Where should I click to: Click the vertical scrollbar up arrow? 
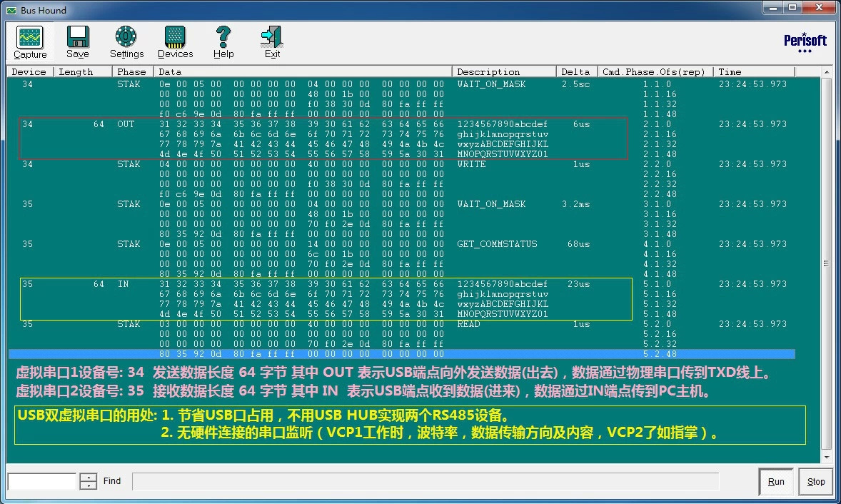pos(826,72)
